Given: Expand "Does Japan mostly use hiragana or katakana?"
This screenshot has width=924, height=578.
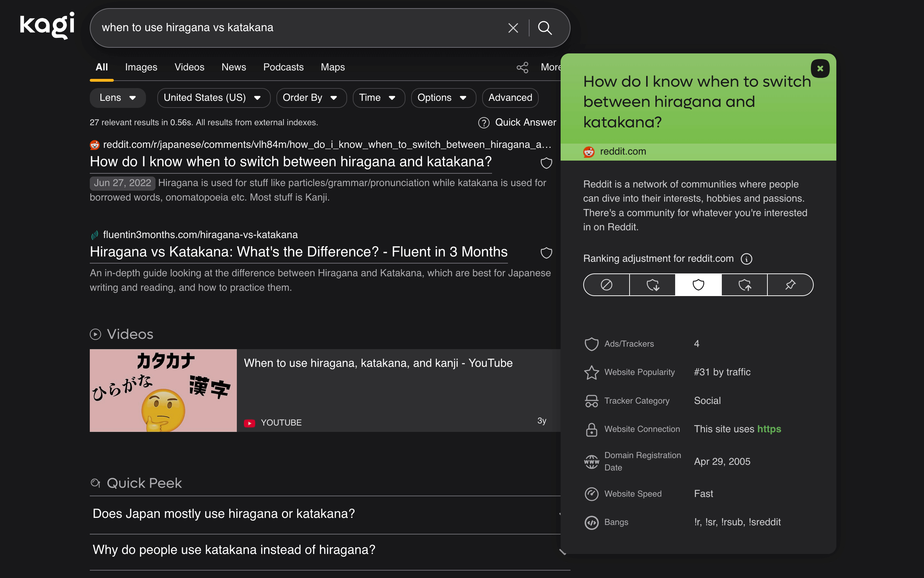Looking at the screenshot, I should coord(223,514).
